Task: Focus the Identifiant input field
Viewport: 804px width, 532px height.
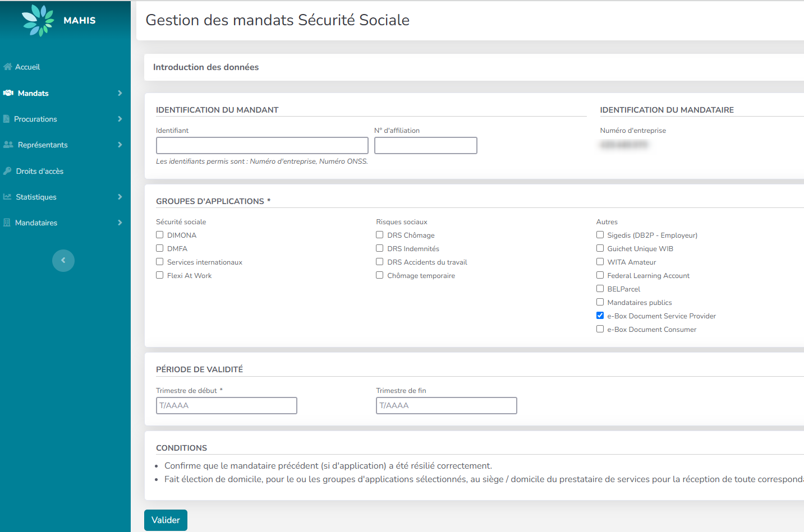Action: point(262,146)
